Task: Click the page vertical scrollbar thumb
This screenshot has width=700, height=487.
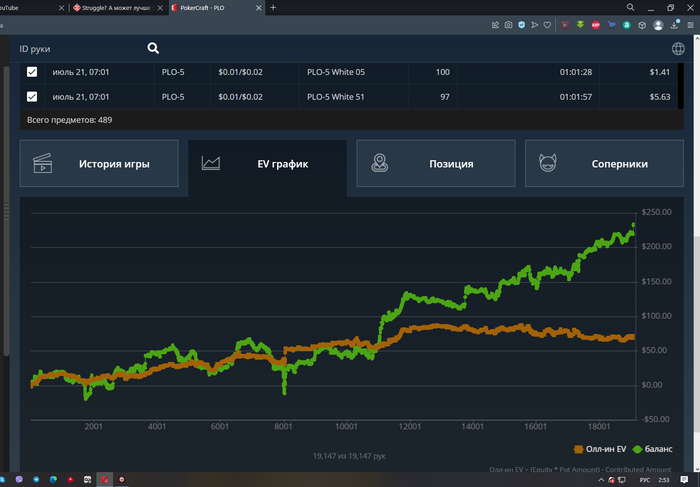Action: pos(697,334)
